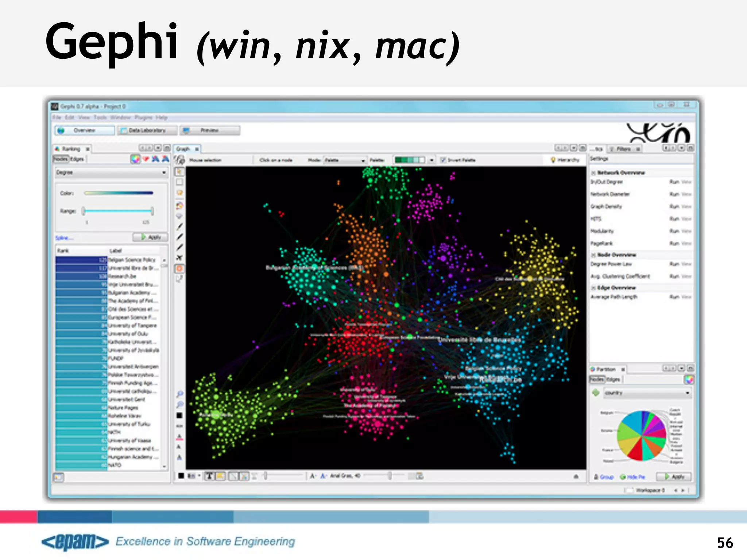This screenshot has width=747, height=560.
Task: Click the ranking color gradient bar
Action: point(119,193)
